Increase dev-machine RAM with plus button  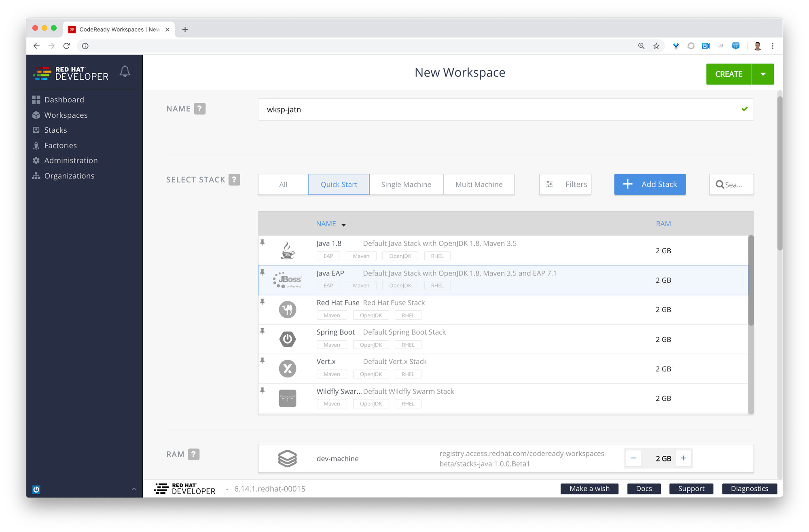[x=683, y=458]
